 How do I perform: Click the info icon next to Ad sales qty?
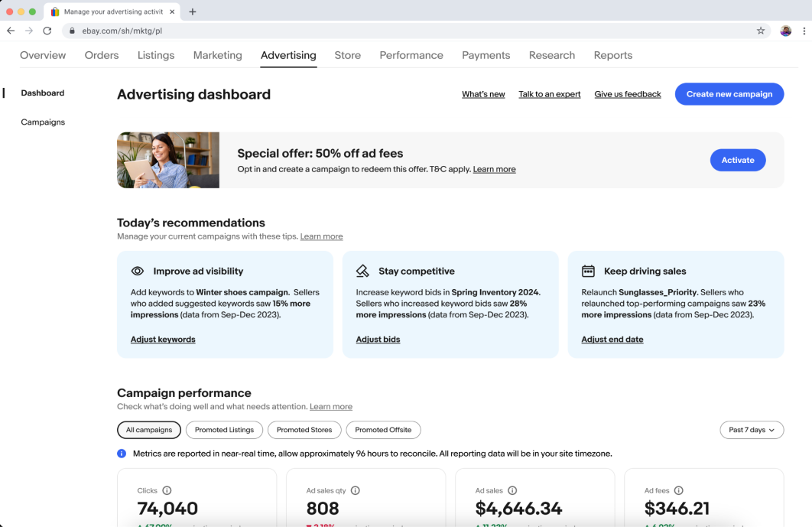coord(356,490)
